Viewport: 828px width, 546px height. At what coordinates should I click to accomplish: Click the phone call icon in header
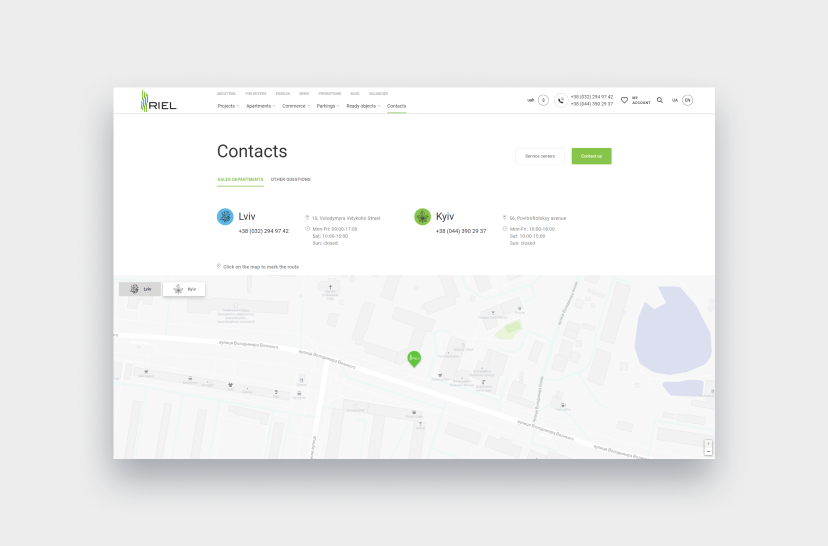pos(561,100)
